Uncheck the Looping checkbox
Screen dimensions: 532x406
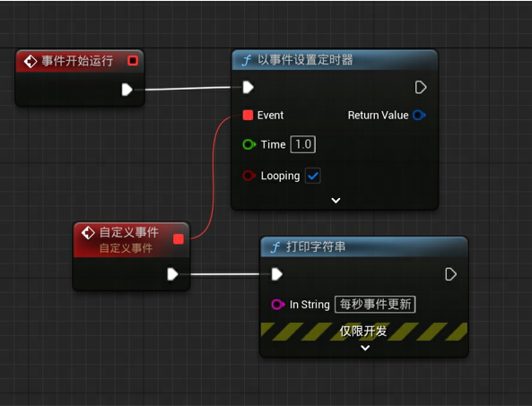coord(312,176)
